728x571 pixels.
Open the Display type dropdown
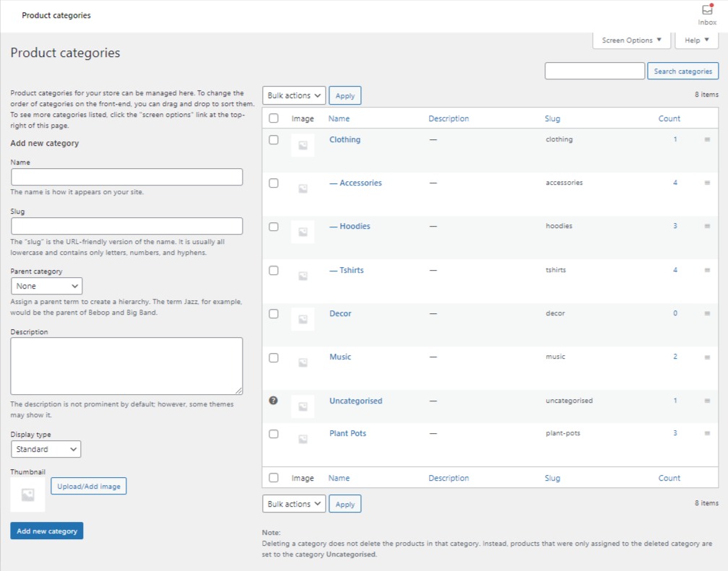pos(45,448)
